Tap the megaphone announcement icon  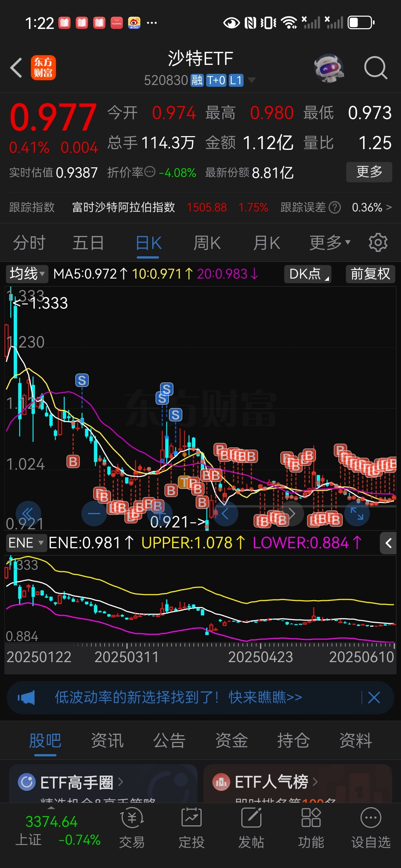pos(26,697)
